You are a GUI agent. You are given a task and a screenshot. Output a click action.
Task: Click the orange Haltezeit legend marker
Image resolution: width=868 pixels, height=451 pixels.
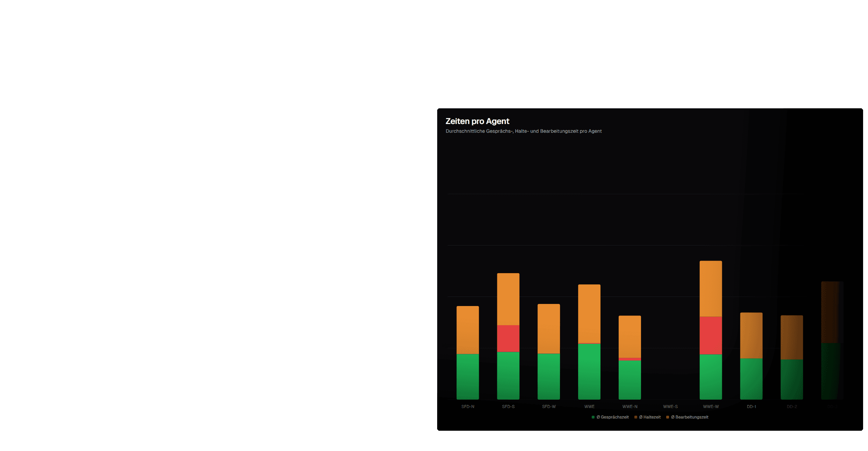click(x=636, y=417)
